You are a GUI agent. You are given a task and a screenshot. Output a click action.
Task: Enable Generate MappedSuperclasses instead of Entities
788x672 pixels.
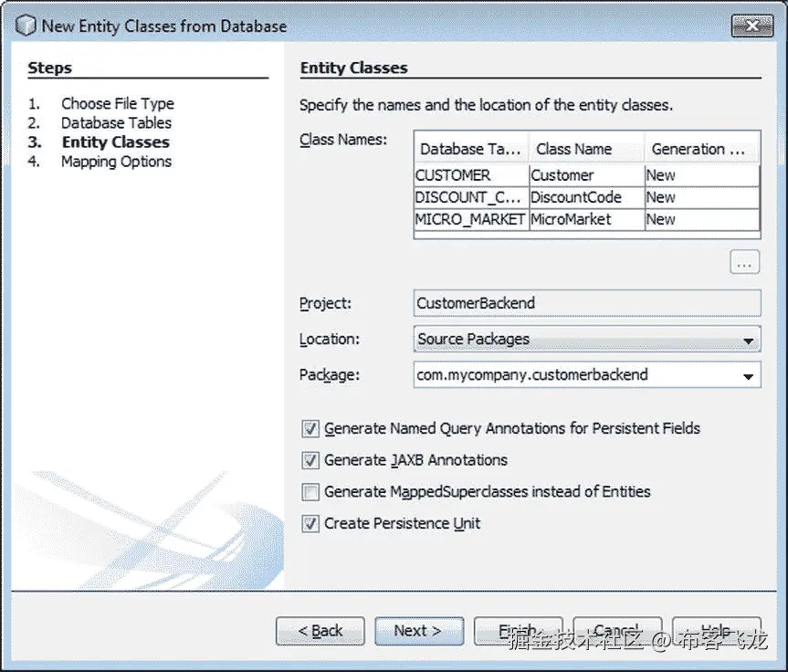(x=310, y=492)
